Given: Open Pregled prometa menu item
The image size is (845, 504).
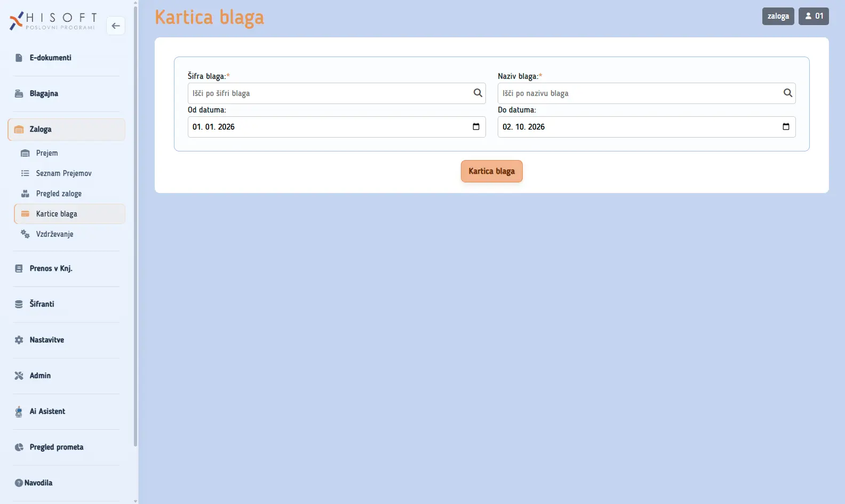Looking at the screenshot, I should pyautogui.click(x=67, y=447).
